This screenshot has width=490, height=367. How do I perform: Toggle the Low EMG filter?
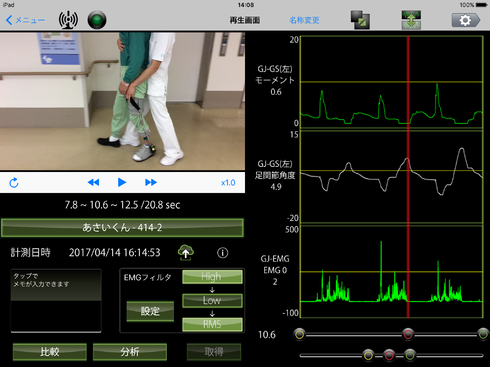pos(212,301)
